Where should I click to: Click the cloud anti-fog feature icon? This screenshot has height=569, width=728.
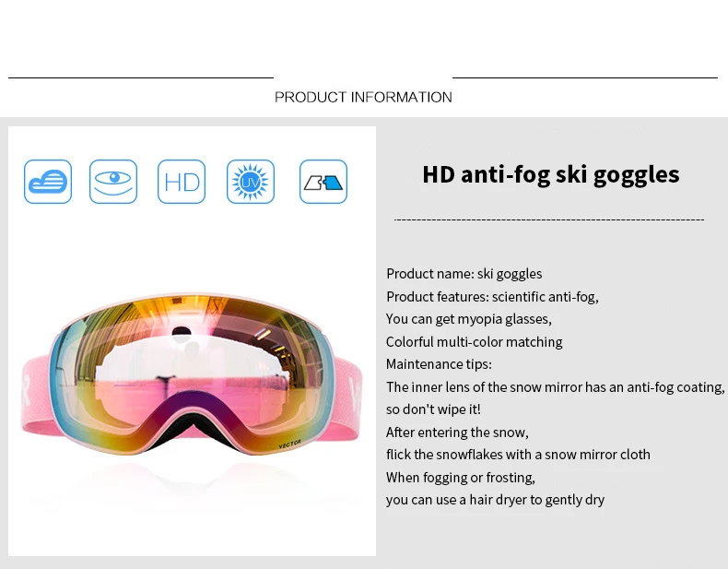point(48,182)
